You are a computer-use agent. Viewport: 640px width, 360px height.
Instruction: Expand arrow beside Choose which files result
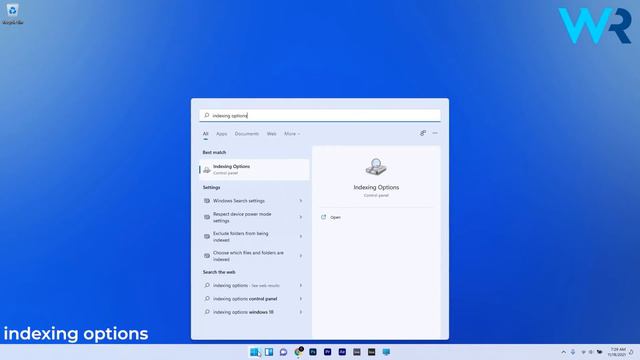(x=301, y=256)
